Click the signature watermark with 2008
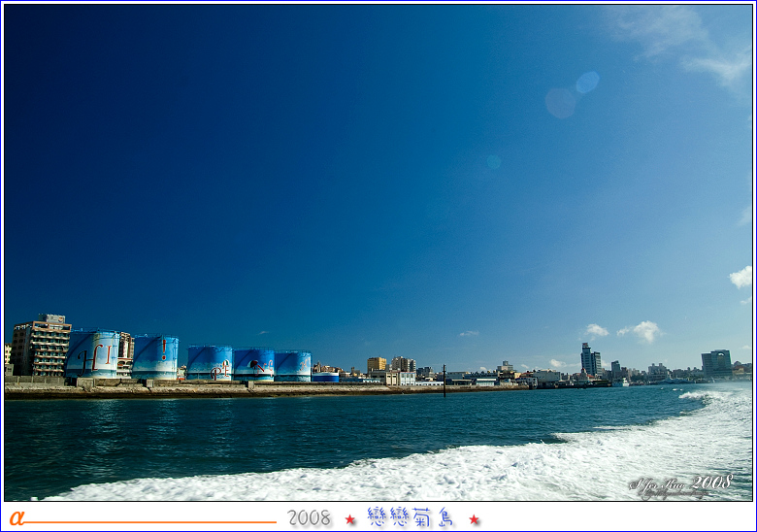 680,483
